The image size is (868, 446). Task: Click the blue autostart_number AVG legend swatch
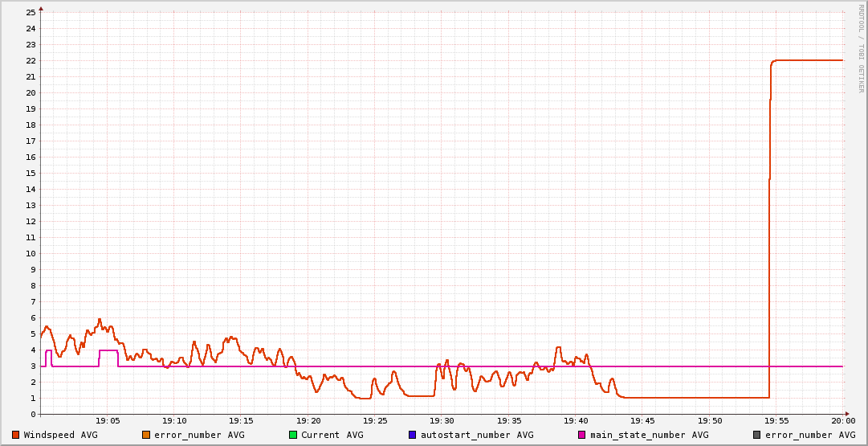pyautogui.click(x=413, y=435)
